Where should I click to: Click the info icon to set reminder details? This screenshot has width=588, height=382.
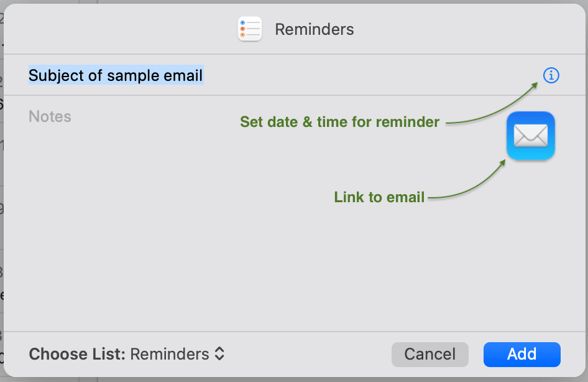(x=551, y=76)
